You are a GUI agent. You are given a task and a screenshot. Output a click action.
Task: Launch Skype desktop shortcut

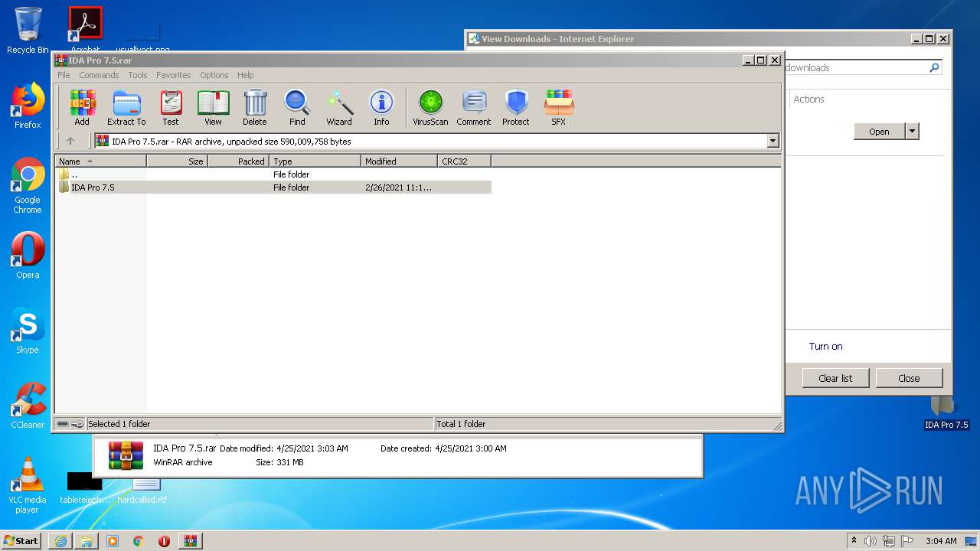(28, 331)
